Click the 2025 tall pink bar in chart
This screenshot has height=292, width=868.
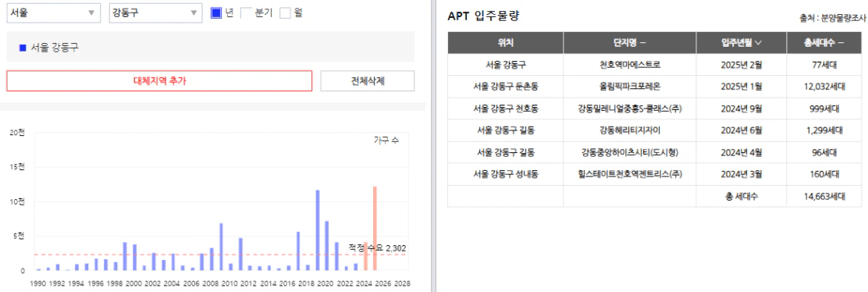[375, 229]
